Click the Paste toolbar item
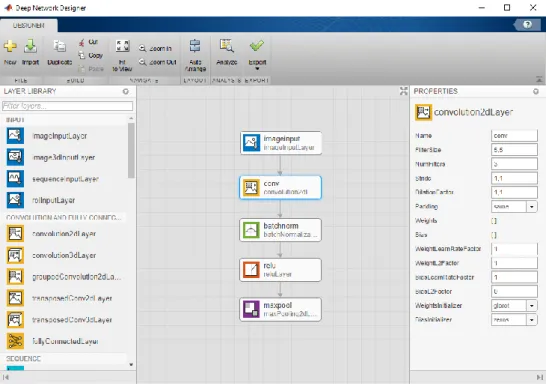 [x=91, y=69]
